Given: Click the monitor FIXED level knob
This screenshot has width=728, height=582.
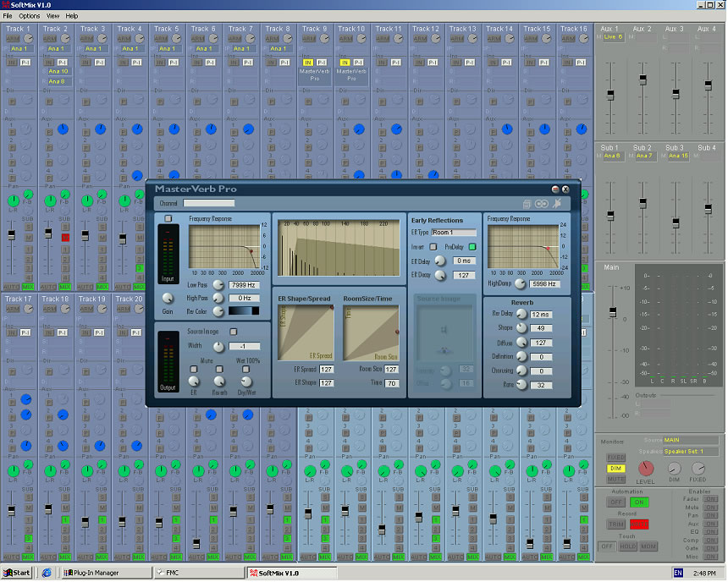Looking at the screenshot, I should click(x=698, y=469).
